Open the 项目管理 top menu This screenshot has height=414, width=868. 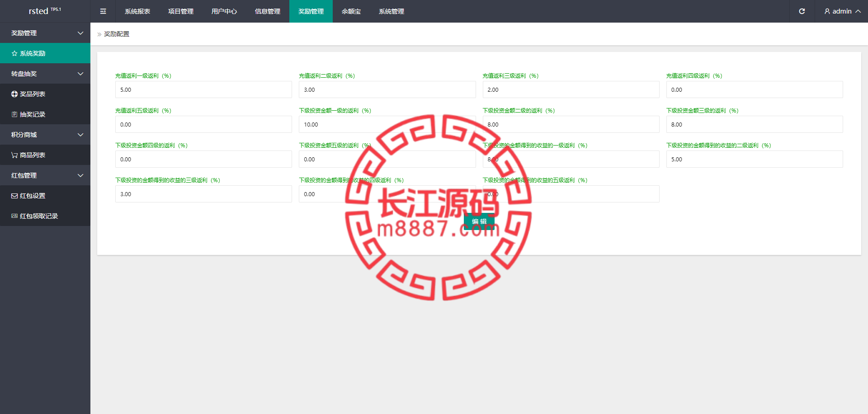pyautogui.click(x=181, y=11)
